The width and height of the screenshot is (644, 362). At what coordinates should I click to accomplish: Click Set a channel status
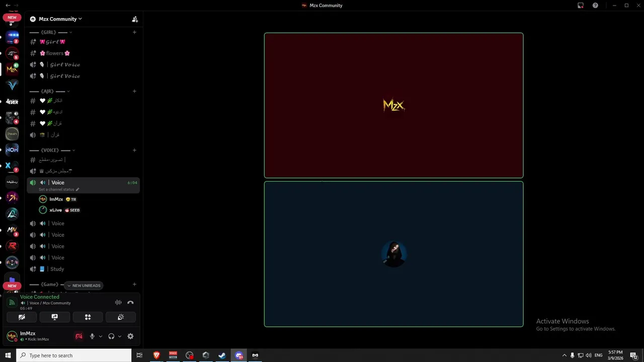(59, 190)
